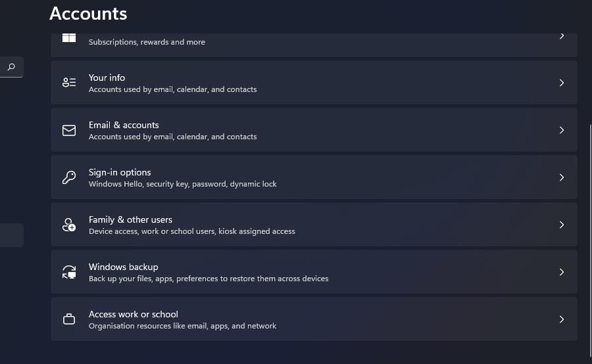This screenshot has height=364, width=592.
Task: Click the Windows backup sync icon
Action: [69, 272]
